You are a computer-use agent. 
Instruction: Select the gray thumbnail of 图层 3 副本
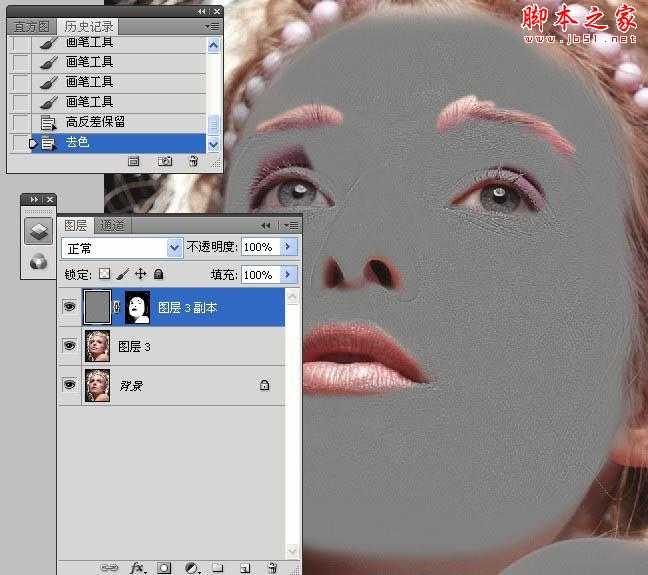click(x=98, y=306)
